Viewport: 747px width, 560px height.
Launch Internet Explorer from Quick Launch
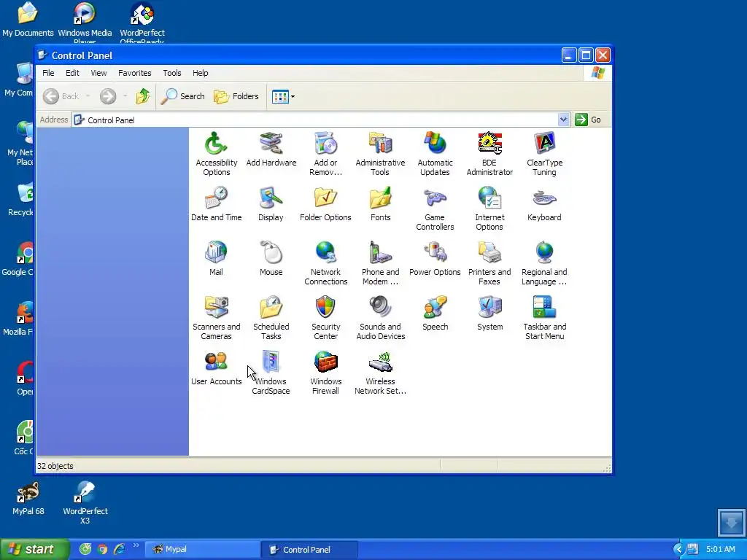click(x=119, y=549)
